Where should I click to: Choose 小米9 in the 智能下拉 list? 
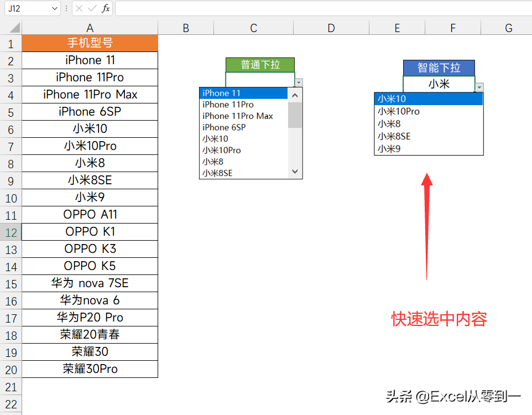[x=429, y=149]
